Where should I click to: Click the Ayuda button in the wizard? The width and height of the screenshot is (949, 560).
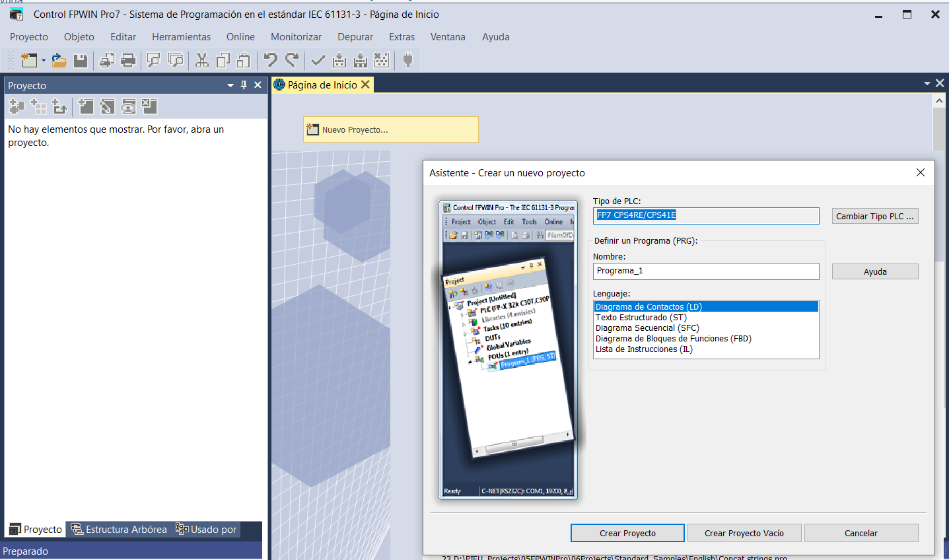875,271
